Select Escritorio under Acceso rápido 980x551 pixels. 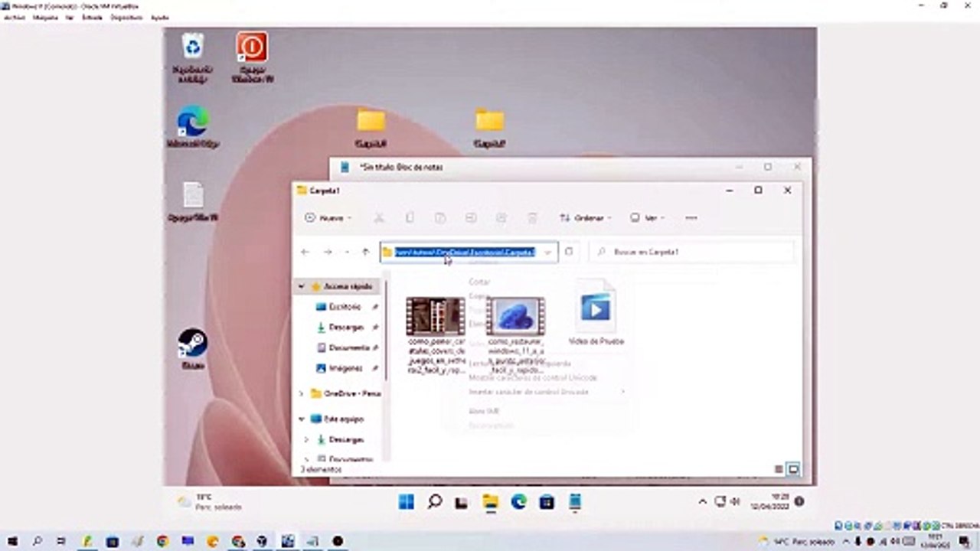(345, 307)
